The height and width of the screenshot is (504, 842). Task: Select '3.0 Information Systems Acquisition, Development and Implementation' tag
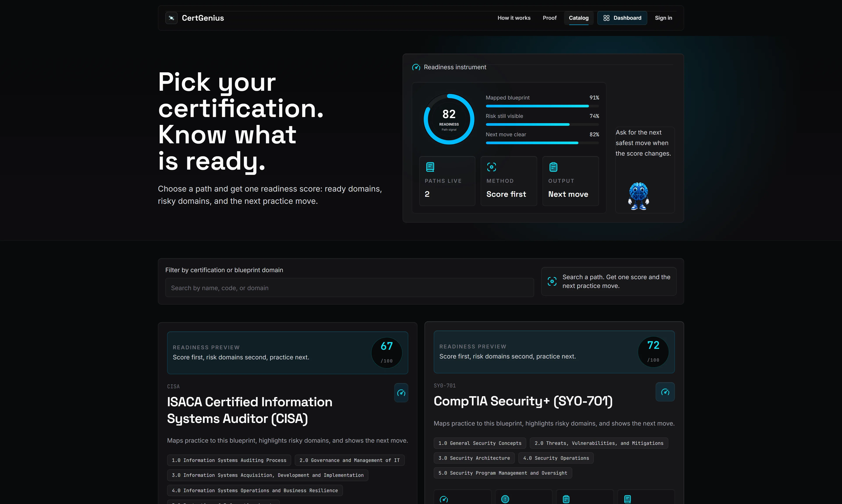click(268, 475)
